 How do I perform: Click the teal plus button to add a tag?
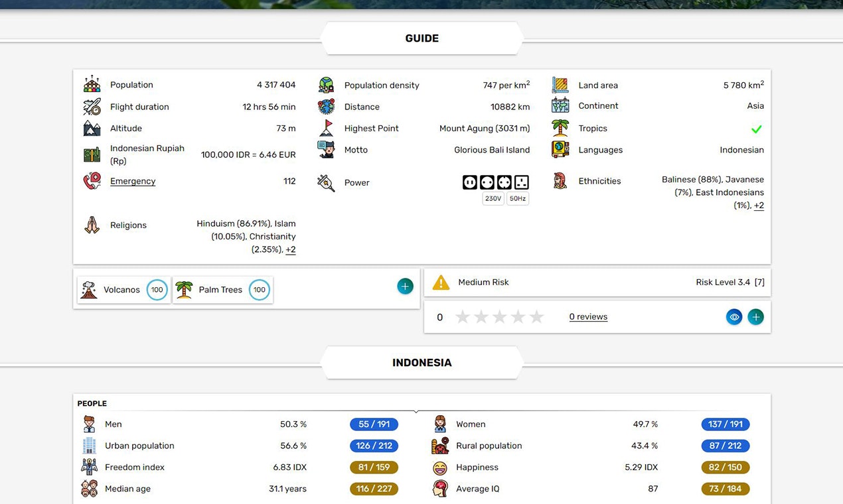point(405,286)
